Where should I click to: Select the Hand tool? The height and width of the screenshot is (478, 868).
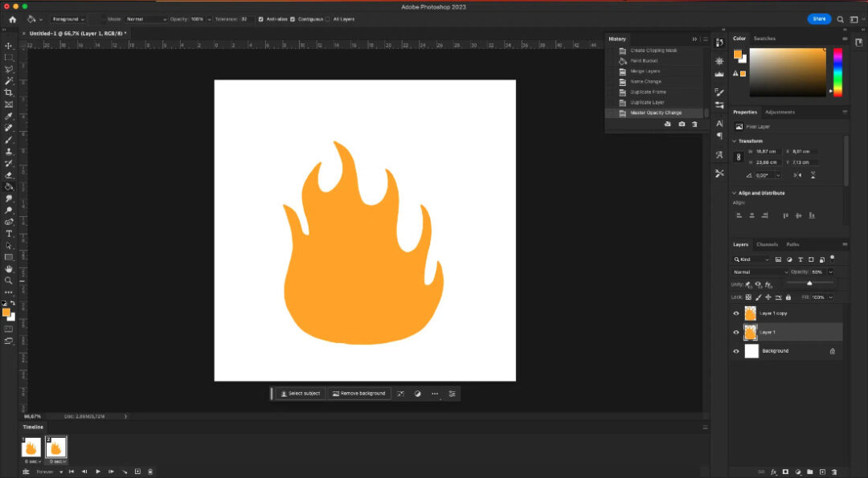(8, 269)
